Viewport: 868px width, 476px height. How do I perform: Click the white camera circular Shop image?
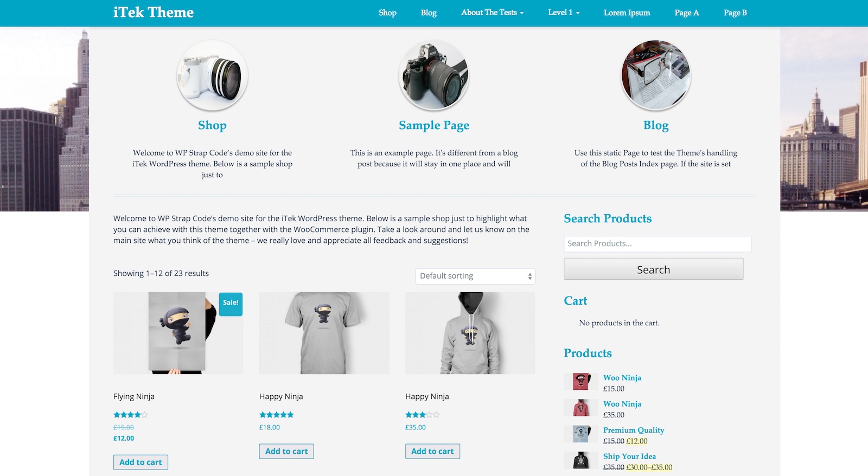coord(212,75)
